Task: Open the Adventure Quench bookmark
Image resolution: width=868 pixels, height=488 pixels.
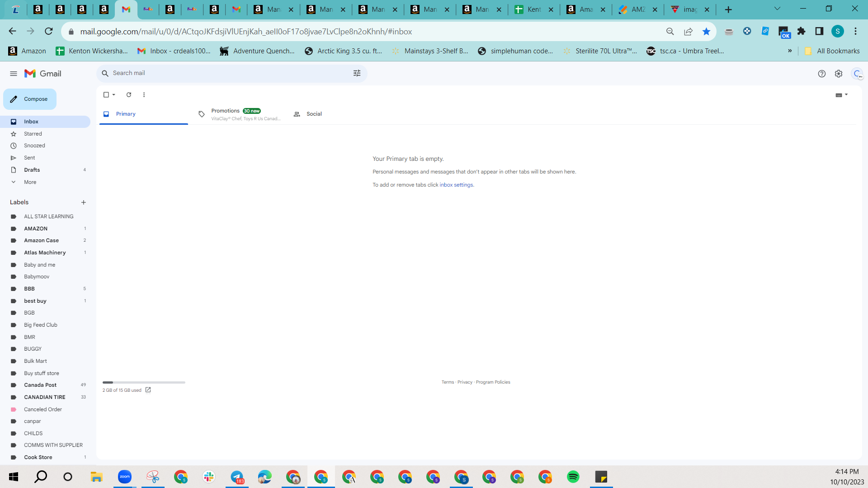Action: point(257,51)
